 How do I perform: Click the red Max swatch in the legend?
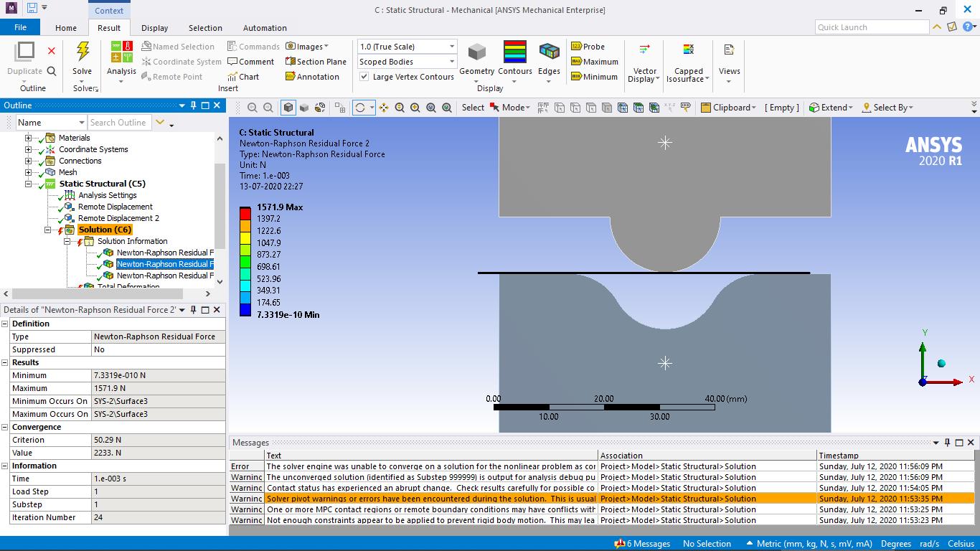245,212
